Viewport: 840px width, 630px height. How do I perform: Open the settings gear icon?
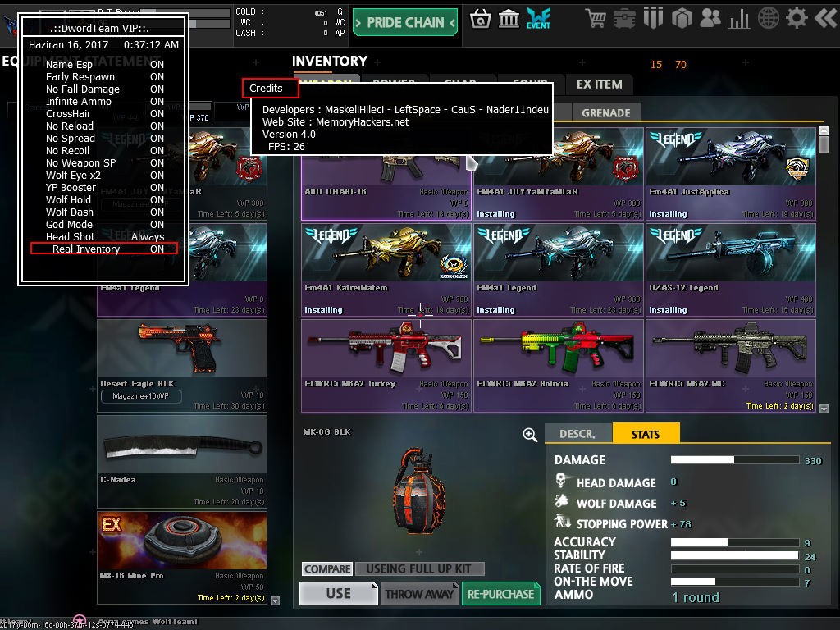(x=797, y=19)
